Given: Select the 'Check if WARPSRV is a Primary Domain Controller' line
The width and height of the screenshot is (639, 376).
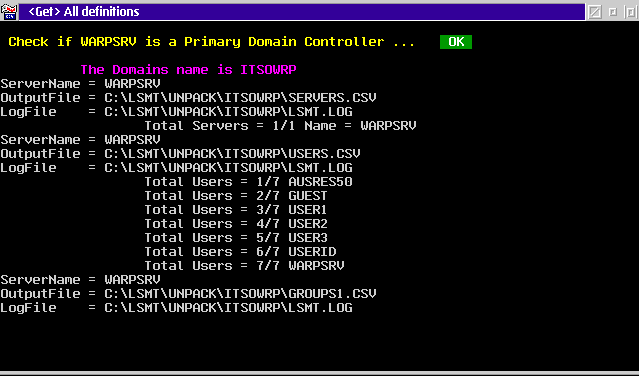Looking at the screenshot, I should (211, 42).
